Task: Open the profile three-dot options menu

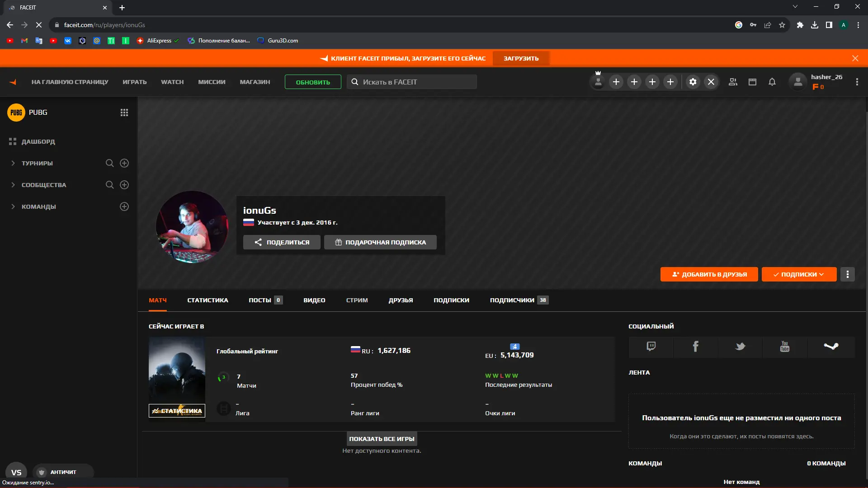Action: [847, 274]
